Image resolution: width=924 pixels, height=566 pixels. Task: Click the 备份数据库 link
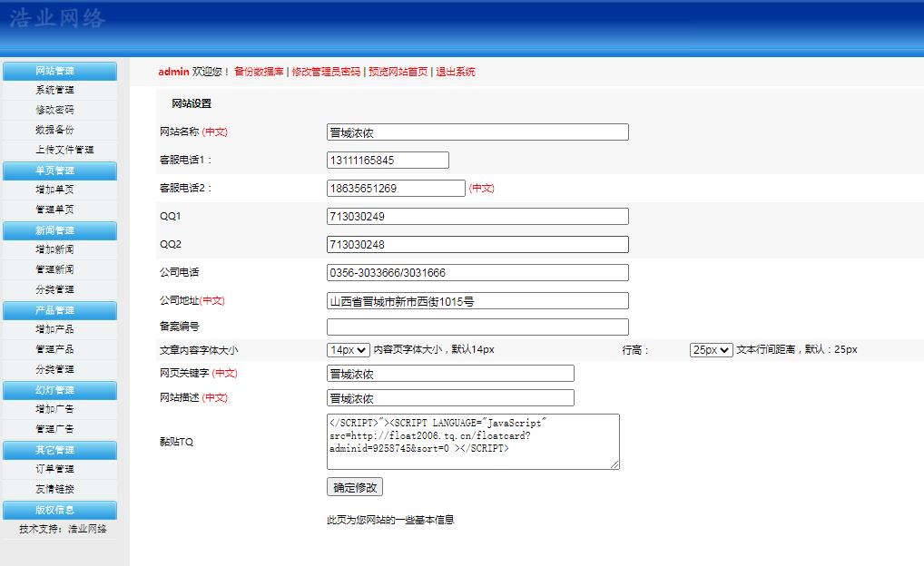click(259, 72)
